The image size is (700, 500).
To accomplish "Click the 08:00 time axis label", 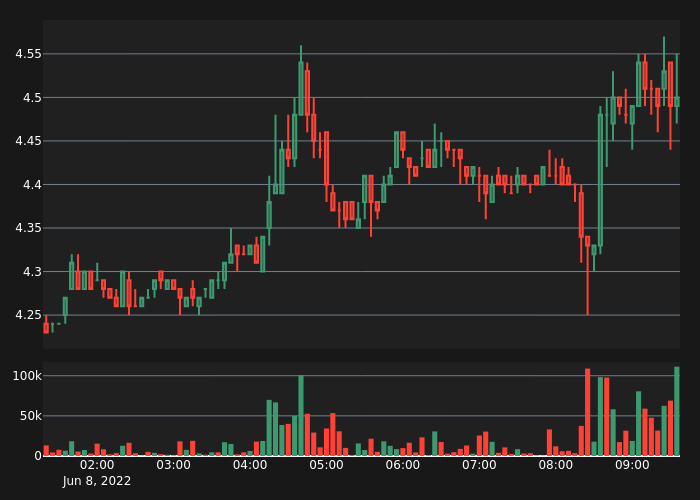I will [x=555, y=465].
